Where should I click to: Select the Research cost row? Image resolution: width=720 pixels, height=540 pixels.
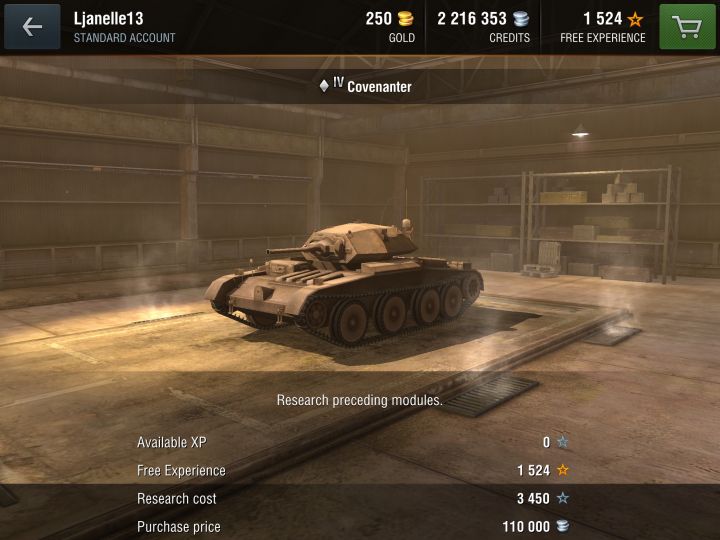[353, 498]
